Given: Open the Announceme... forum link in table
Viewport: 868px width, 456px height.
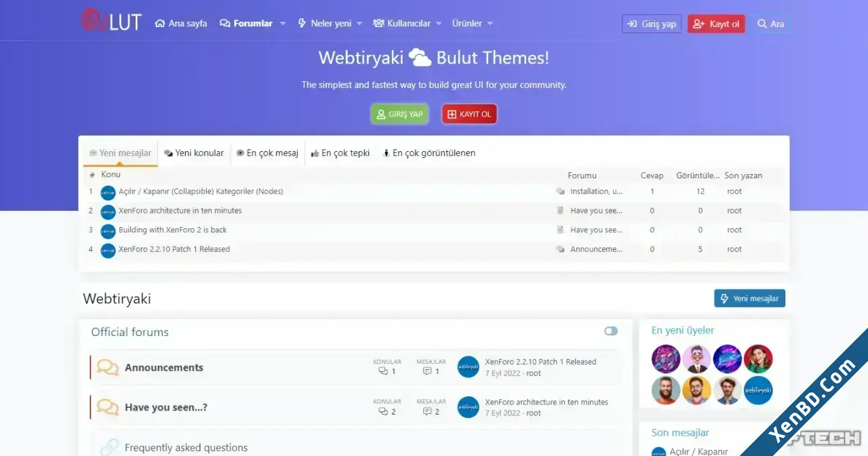Looking at the screenshot, I should click(x=596, y=249).
